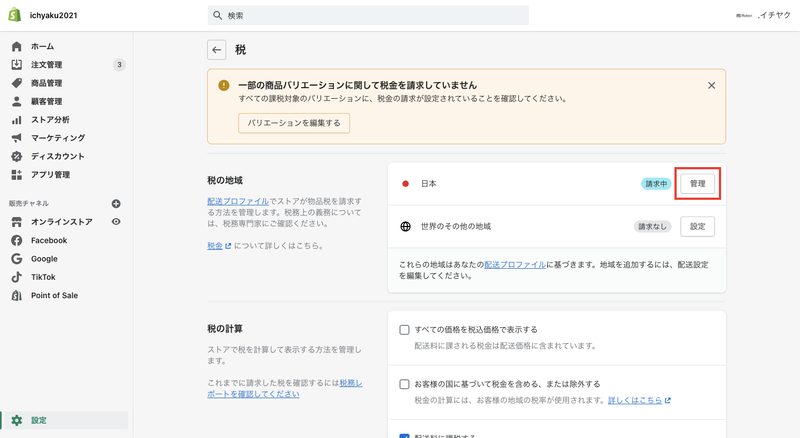800x438 pixels.
Task: Select オンラインストア sales channel
Action: 62,222
